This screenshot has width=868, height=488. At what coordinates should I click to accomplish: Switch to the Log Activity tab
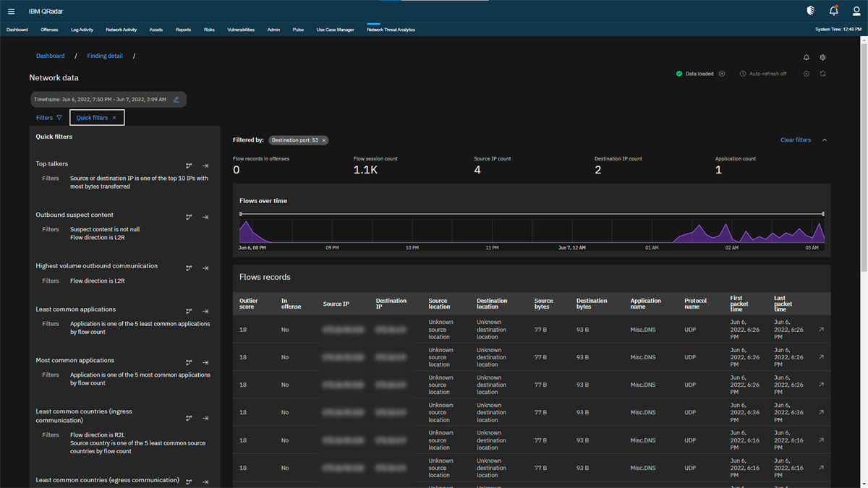point(82,30)
